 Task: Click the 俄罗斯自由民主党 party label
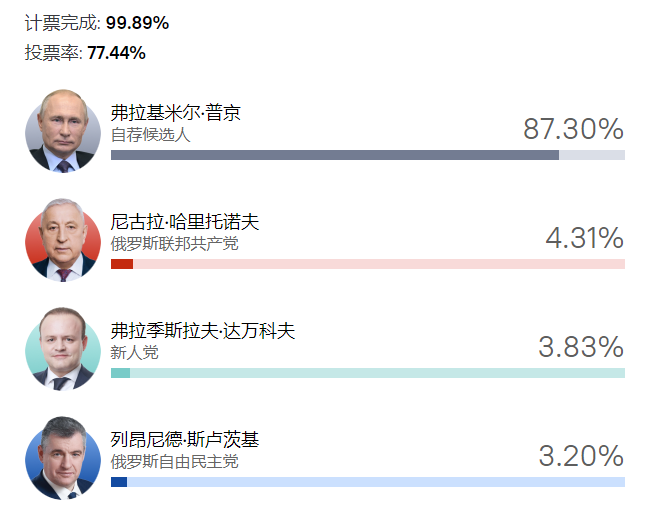point(175,461)
